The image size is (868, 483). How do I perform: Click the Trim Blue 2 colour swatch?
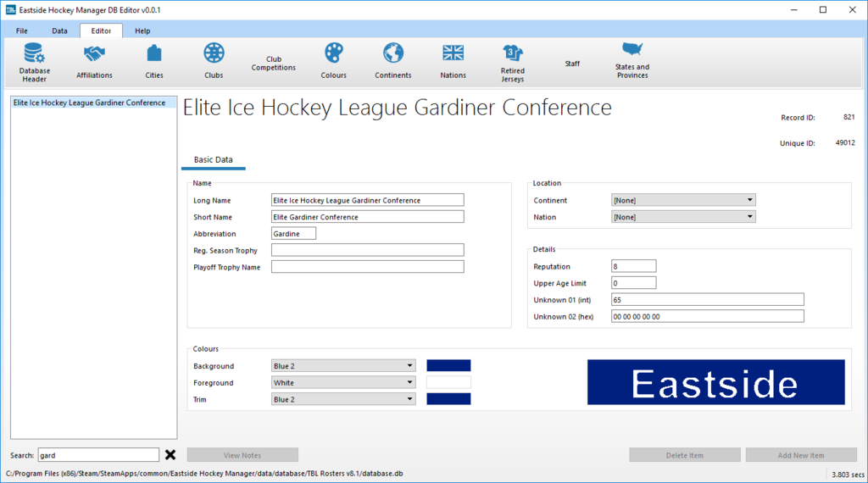point(448,399)
